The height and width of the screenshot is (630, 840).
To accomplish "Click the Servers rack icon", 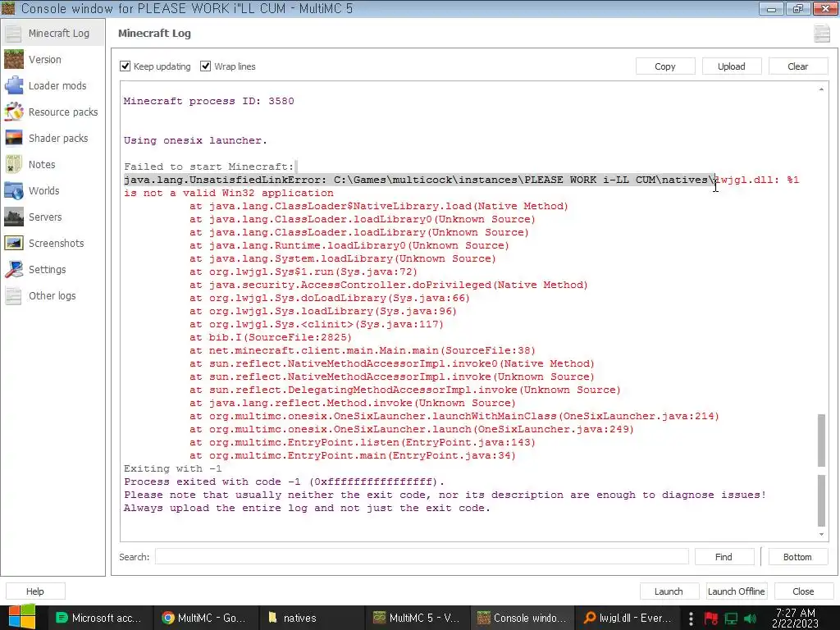I will click(13, 217).
